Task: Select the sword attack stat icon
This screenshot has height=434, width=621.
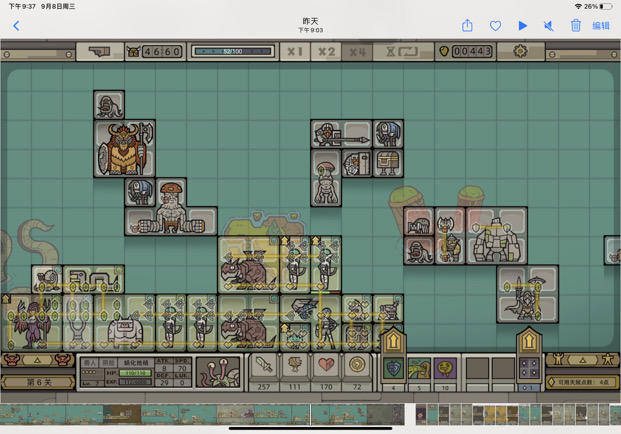Action: [264, 365]
